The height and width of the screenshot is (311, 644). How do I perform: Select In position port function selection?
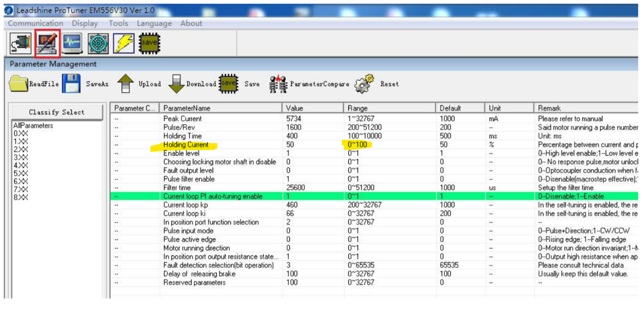click(211, 222)
